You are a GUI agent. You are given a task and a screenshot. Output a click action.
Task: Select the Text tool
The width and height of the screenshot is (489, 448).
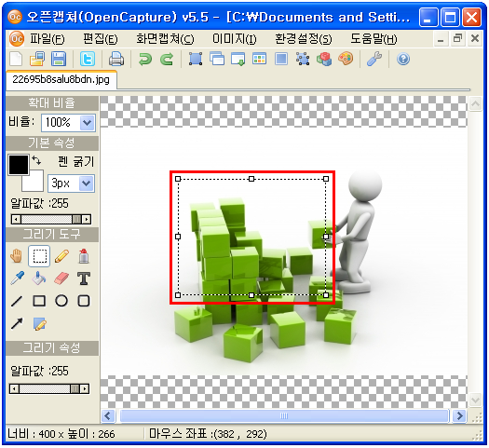click(x=84, y=278)
